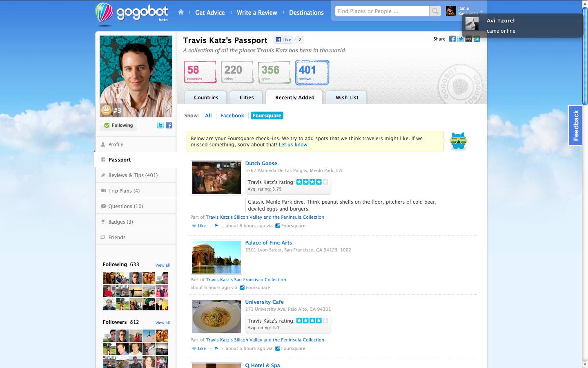Open Questions (10) section
The image size is (588, 368).
point(136,206)
